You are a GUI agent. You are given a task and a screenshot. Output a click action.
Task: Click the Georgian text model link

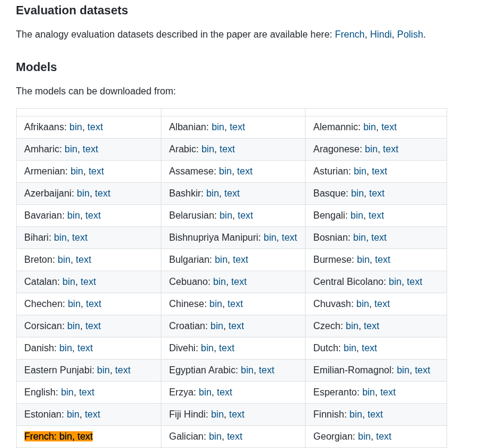(384, 437)
